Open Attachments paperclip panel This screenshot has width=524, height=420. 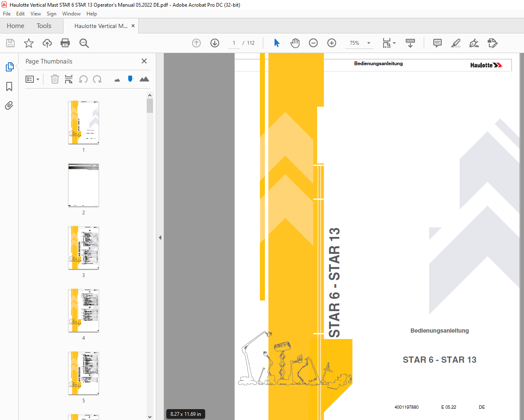[9, 105]
